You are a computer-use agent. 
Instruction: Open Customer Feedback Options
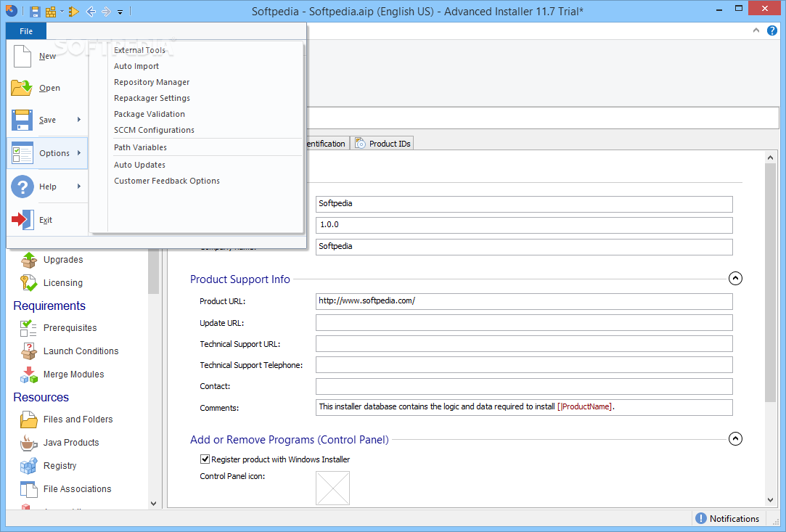click(167, 181)
